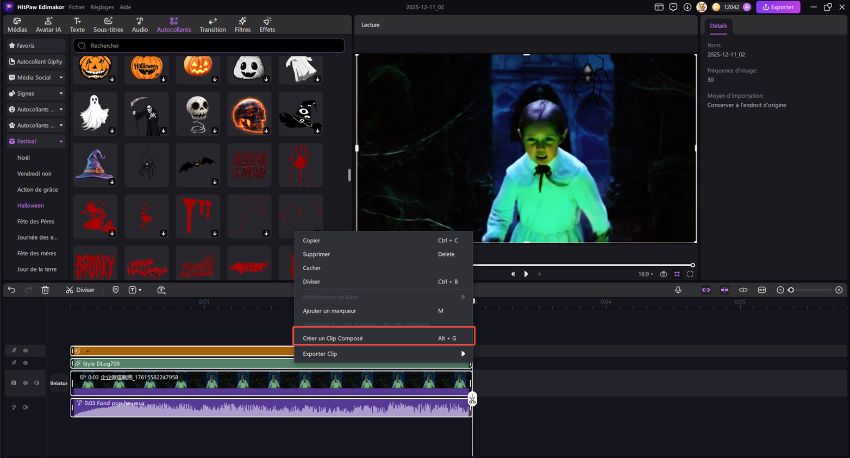The image size is (850, 458).
Task: Toggle visibility of the main video track
Action: coord(25,383)
